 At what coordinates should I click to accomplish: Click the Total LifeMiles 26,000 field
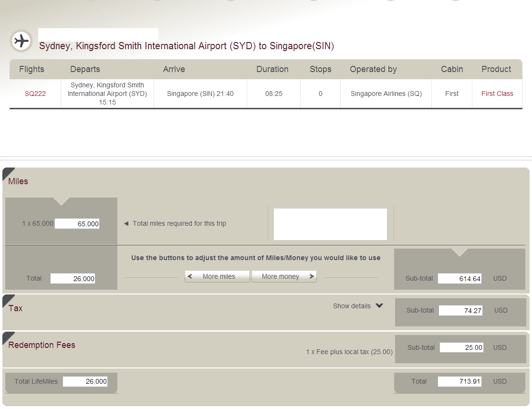tap(85, 381)
